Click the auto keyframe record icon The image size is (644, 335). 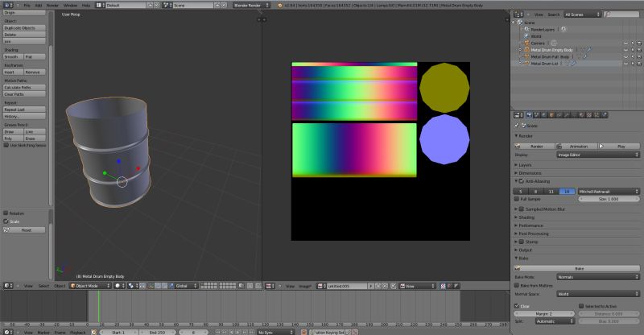pyautogui.click(x=303, y=332)
